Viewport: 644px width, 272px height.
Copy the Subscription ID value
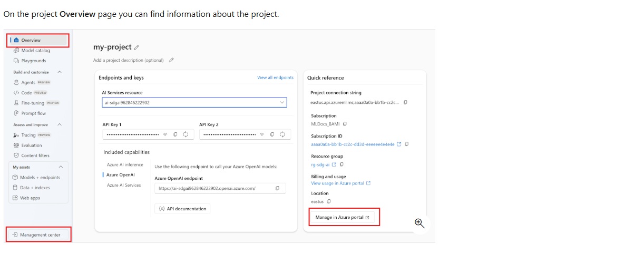(x=407, y=144)
